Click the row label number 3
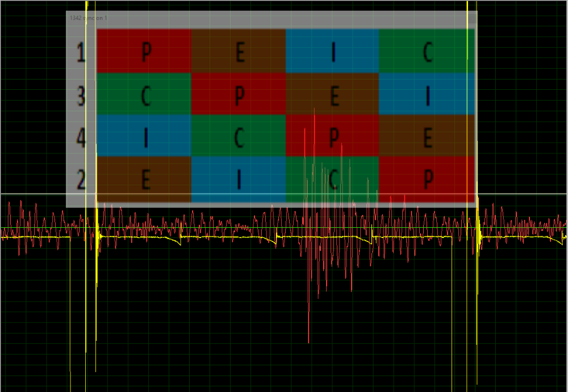The image size is (568, 392). click(x=81, y=95)
